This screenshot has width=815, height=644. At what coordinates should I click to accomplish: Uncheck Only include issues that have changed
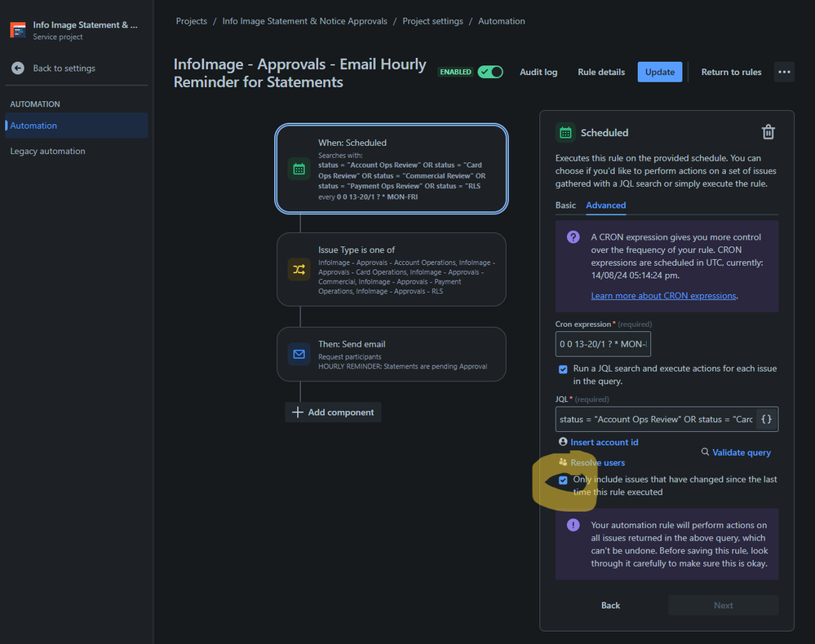coord(563,480)
